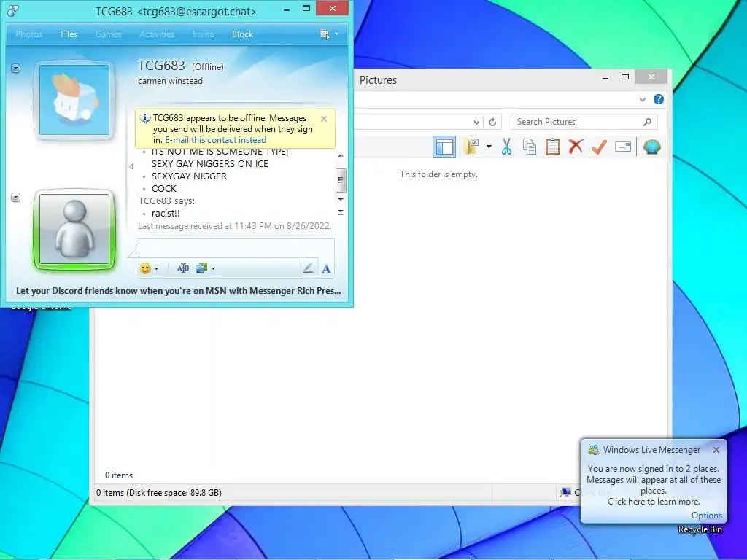Click the '0 items (Disk free space: 89.8 GB)' status text
Image resolution: width=747 pixels, height=560 pixels.
158,493
